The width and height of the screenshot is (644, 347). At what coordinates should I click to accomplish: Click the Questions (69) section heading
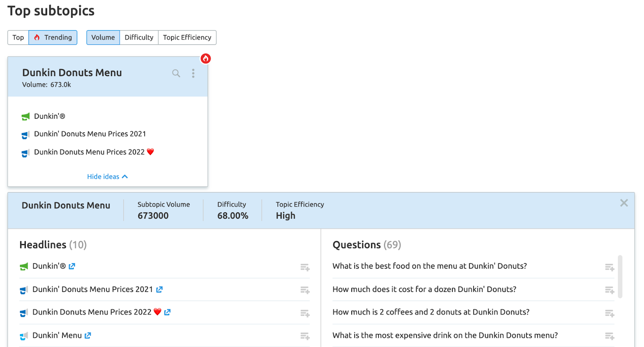[x=367, y=245]
